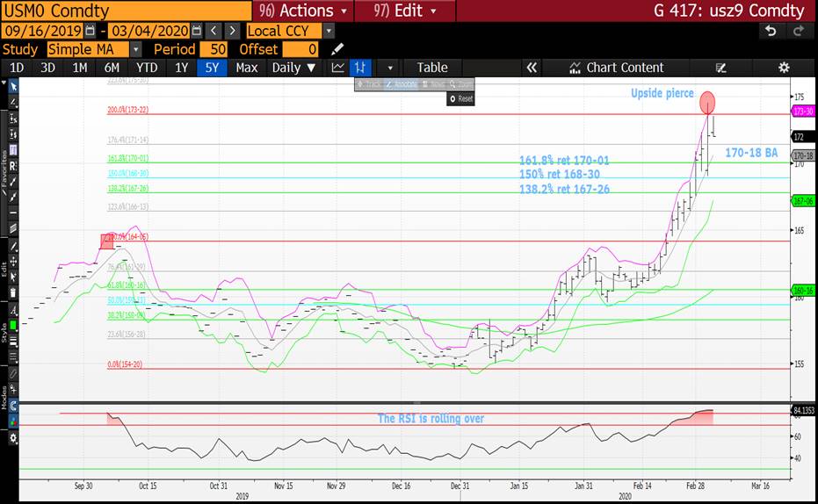This screenshot has width=818, height=504.
Task: Select the 6M range tab
Action: point(112,68)
